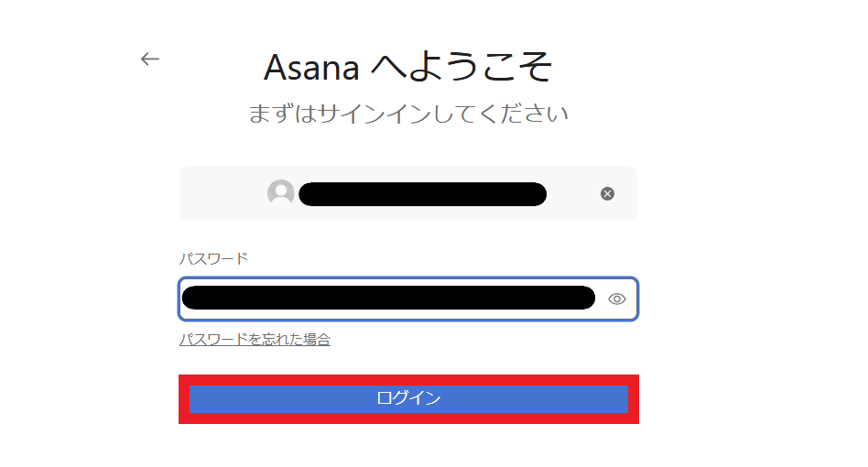Click the まずはサインインしてください subtitle
This screenshot has width=868, height=467.
tap(407, 114)
